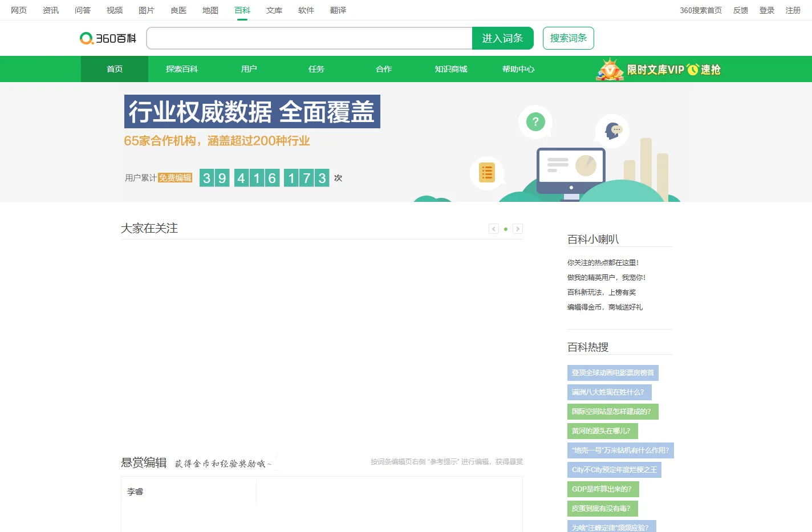Open the 视频 top navigation link
Screen dimensions: 812x532
pyautogui.click(x=115, y=10)
